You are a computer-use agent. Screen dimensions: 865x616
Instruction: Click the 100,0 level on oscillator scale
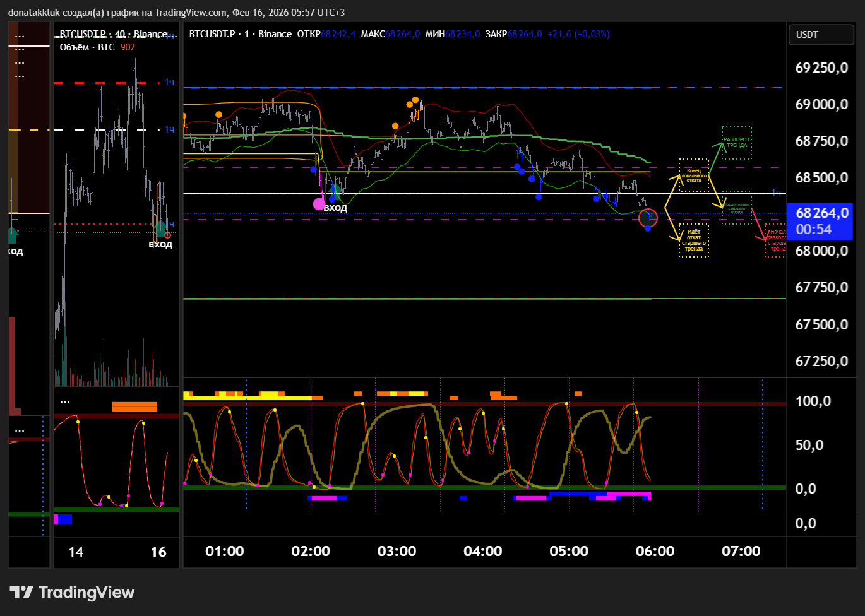point(813,401)
